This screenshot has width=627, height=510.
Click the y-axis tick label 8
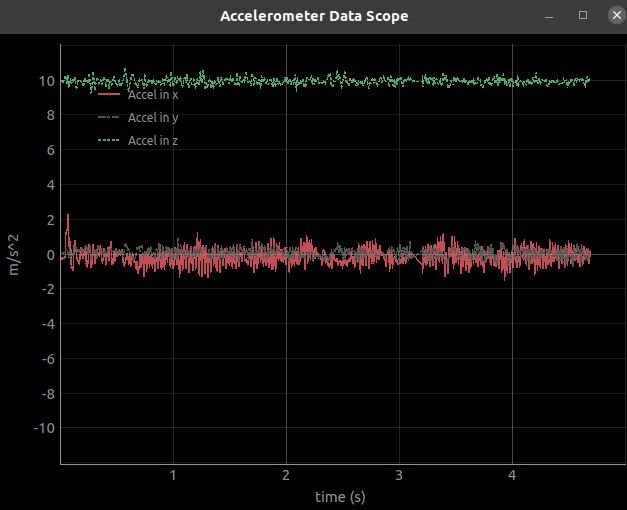pos(51,116)
